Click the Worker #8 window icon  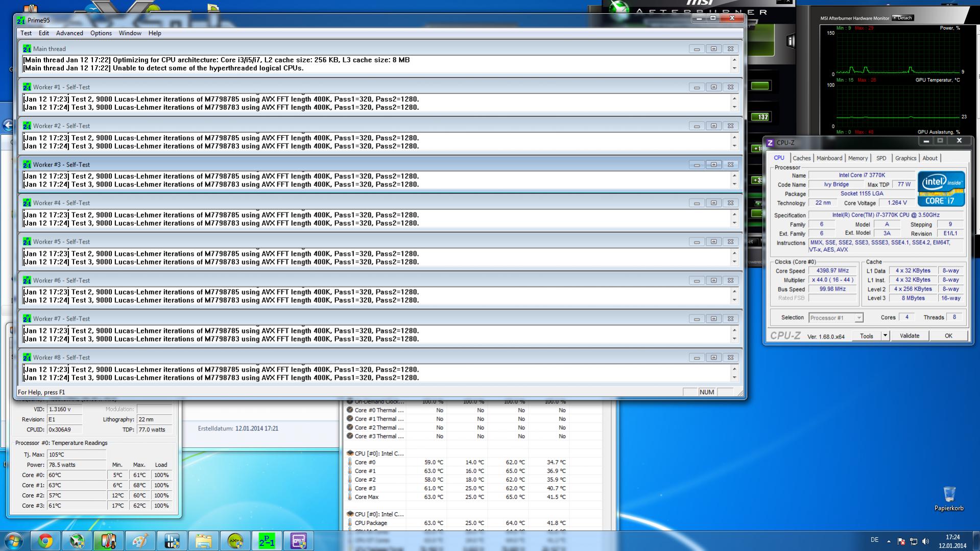(x=27, y=357)
